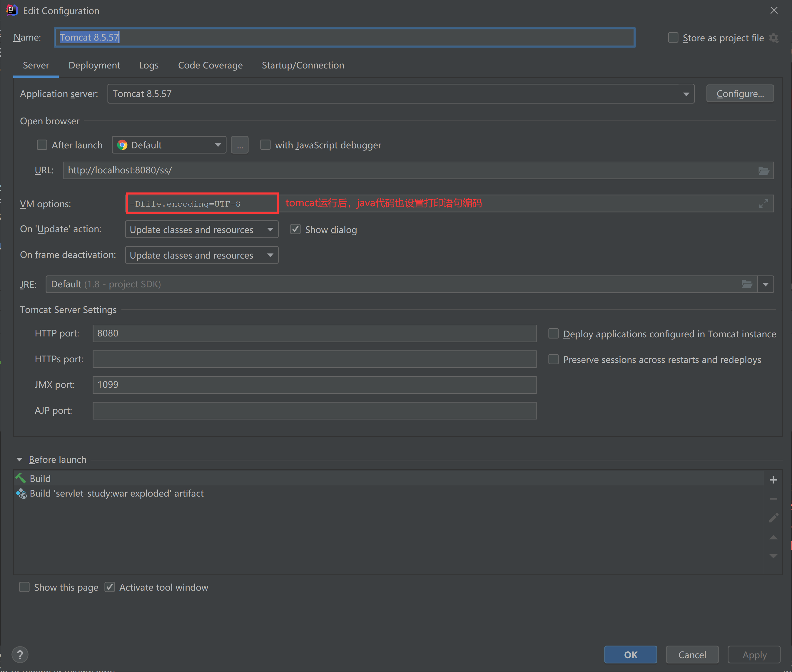Remove the selected Before launch task
Screen dimensions: 792x672
pos(773,499)
